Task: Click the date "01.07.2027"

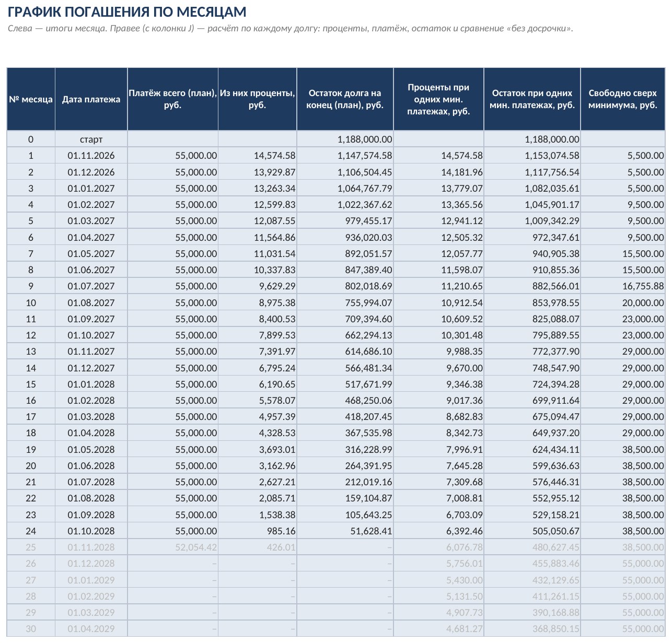Action: [x=91, y=286]
